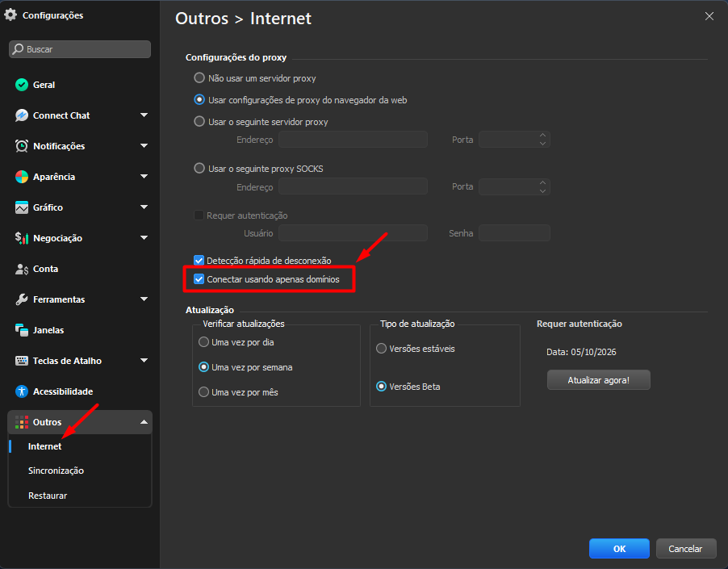Select browser proxy settings radio option
Screen dimensions: 728x569
[199, 99]
